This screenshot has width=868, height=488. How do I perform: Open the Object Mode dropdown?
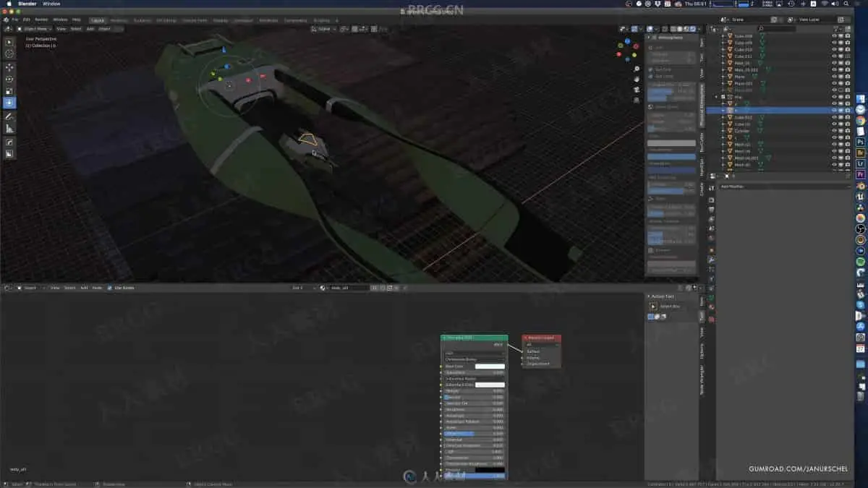tap(33, 29)
